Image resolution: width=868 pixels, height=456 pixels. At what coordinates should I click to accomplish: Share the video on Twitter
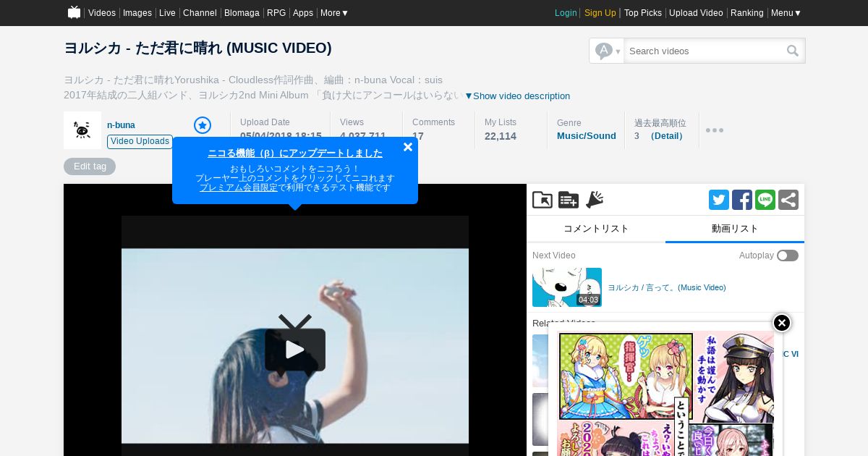pos(719,200)
